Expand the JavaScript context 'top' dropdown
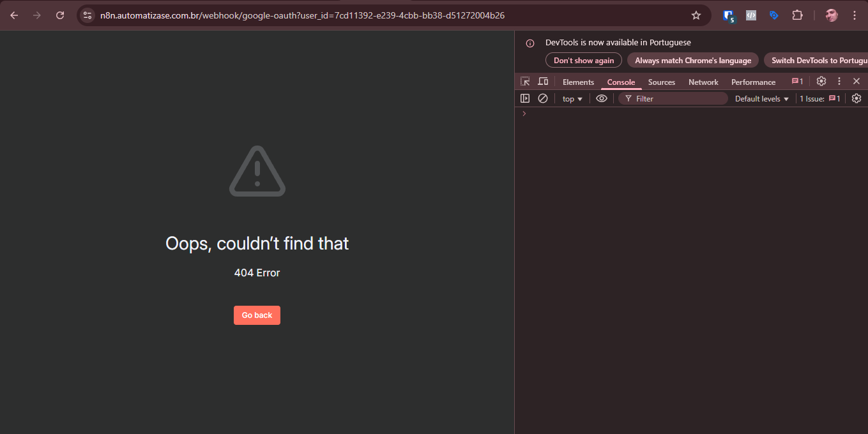 (572, 99)
